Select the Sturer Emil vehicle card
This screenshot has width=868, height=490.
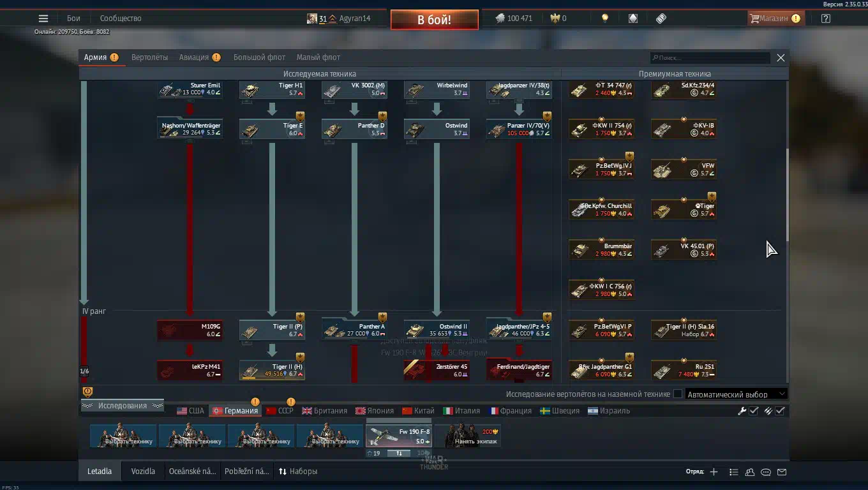pyautogui.click(x=190, y=89)
